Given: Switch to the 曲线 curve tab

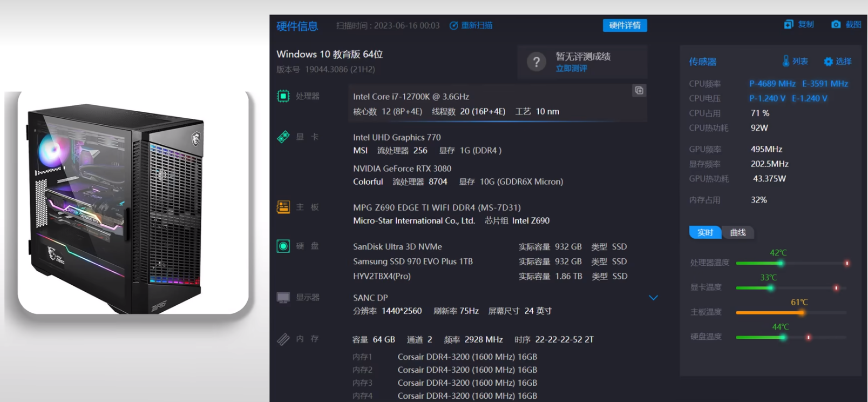Looking at the screenshot, I should click(x=738, y=232).
